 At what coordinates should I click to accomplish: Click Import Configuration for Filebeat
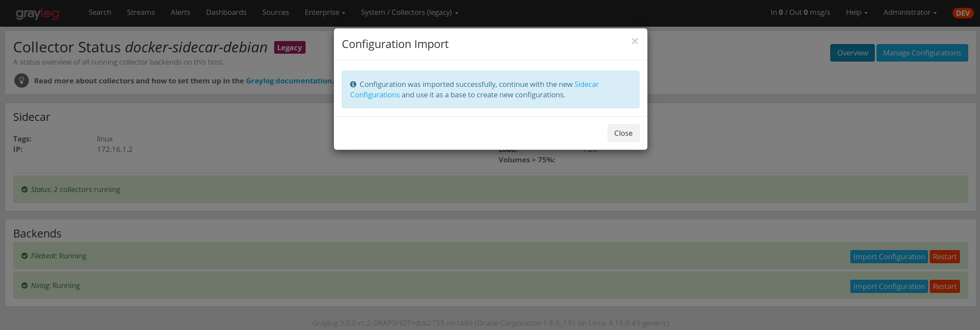tap(889, 257)
